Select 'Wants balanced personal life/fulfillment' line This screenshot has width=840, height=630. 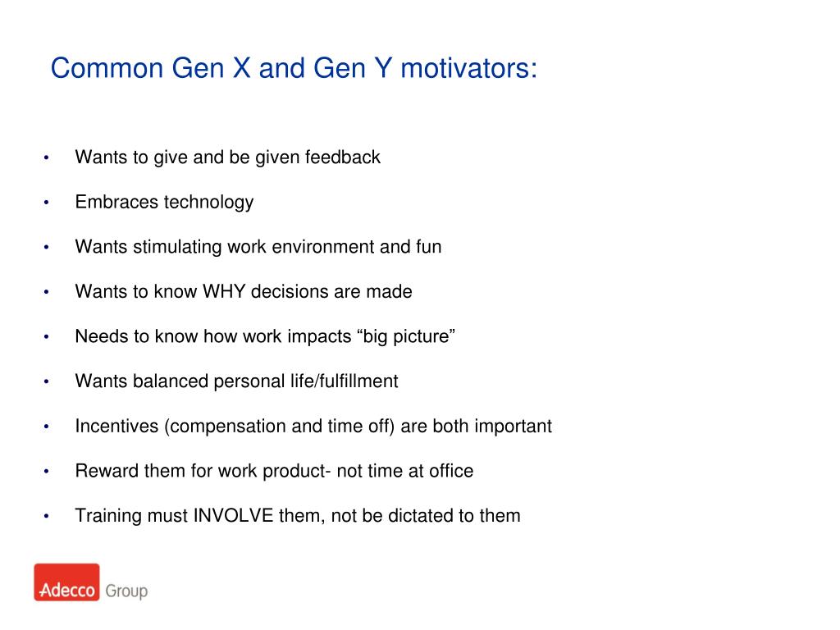click(236, 381)
